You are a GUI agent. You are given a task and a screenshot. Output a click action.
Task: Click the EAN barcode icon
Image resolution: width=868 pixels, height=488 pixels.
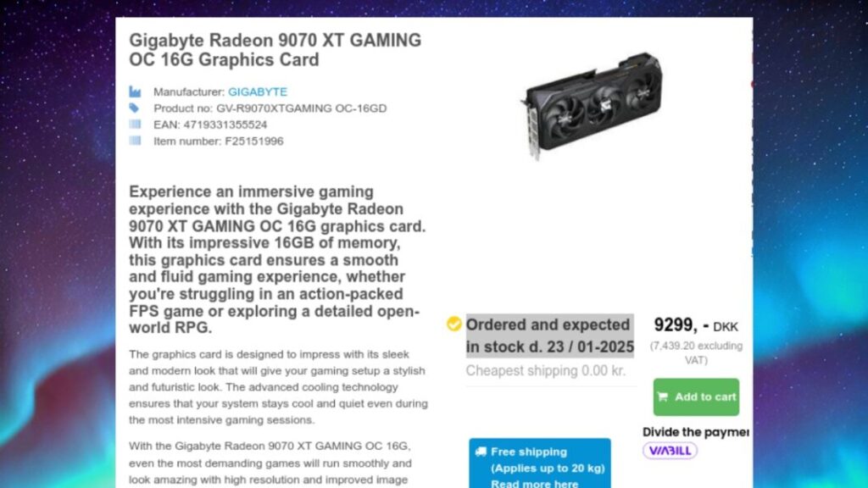click(135, 124)
